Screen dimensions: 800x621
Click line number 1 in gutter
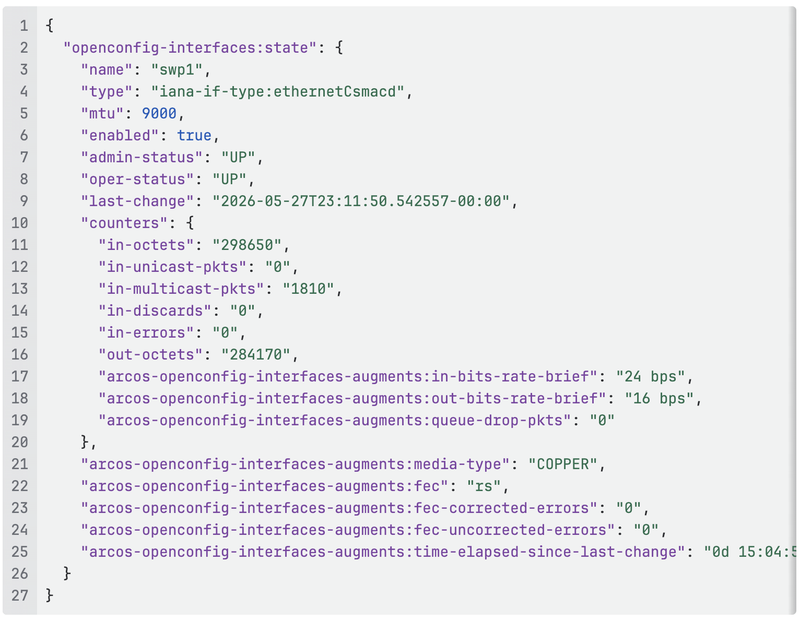click(23, 26)
